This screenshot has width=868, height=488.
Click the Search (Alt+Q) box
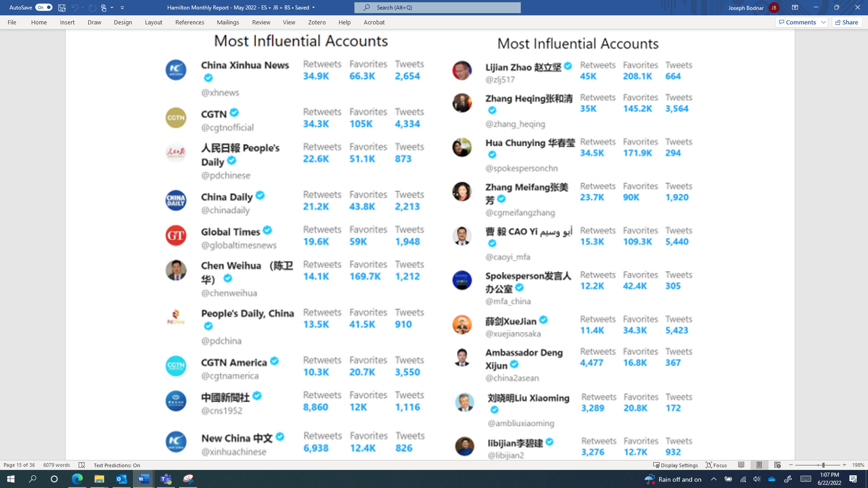pyautogui.click(x=437, y=7)
